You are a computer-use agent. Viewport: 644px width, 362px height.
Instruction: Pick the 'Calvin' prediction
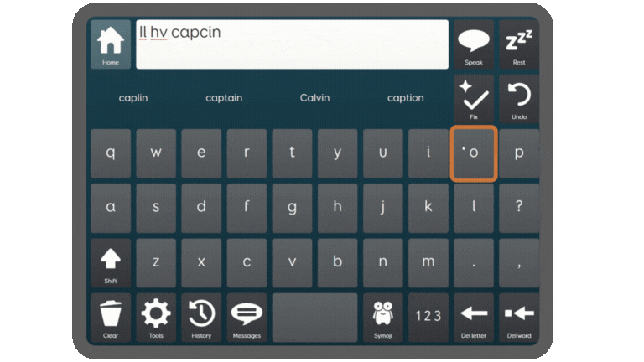point(314,98)
